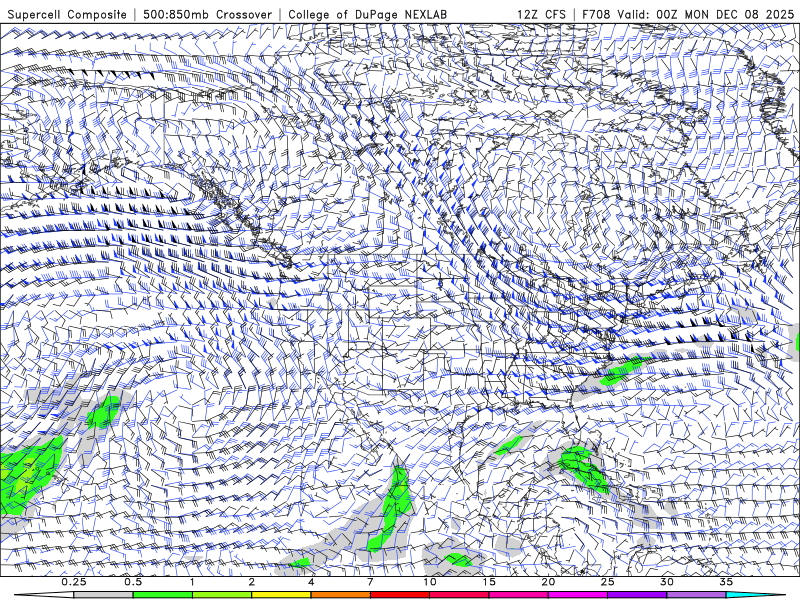The height and width of the screenshot is (600, 800).
Task: Click the 4 color scale value
Action: pos(311,582)
